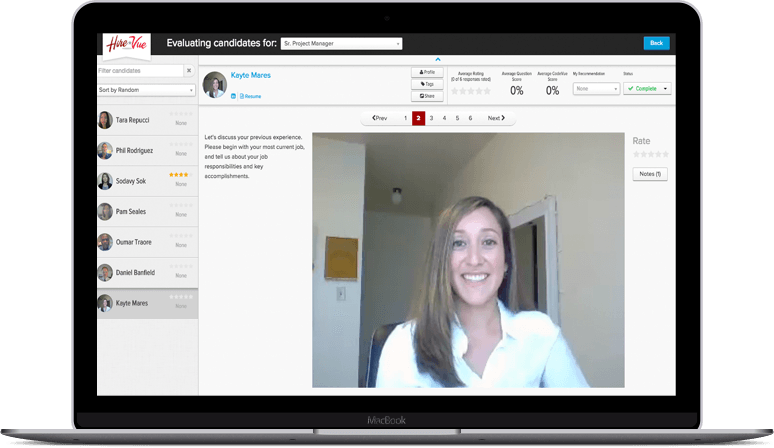The height and width of the screenshot is (448, 774).
Task: Jump to question 6 in the pagination
Action: pyautogui.click(x=470, y=118)
